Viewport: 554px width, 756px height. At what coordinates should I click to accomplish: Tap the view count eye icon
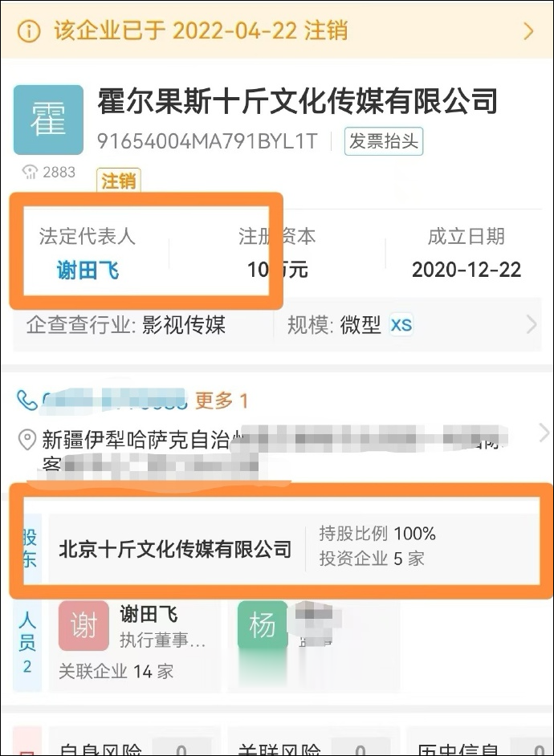(30, 172)
